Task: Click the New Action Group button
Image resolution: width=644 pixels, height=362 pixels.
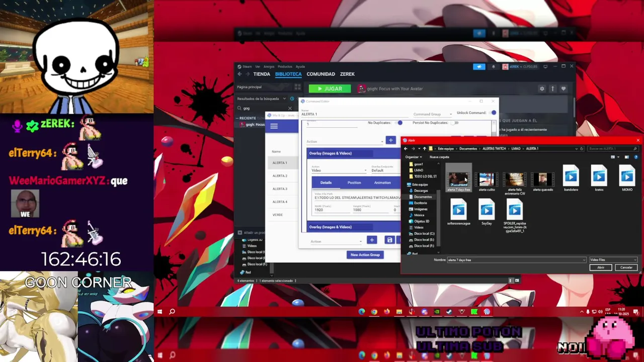Action: (x=365, y=255)
